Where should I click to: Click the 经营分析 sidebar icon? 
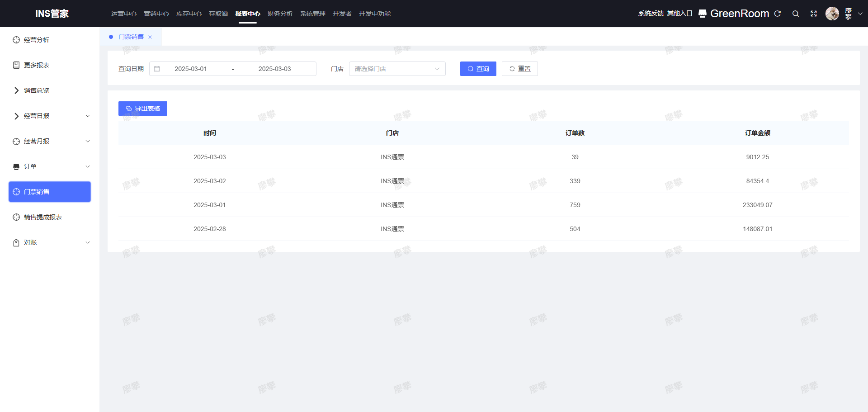click(x=16, y=40)
